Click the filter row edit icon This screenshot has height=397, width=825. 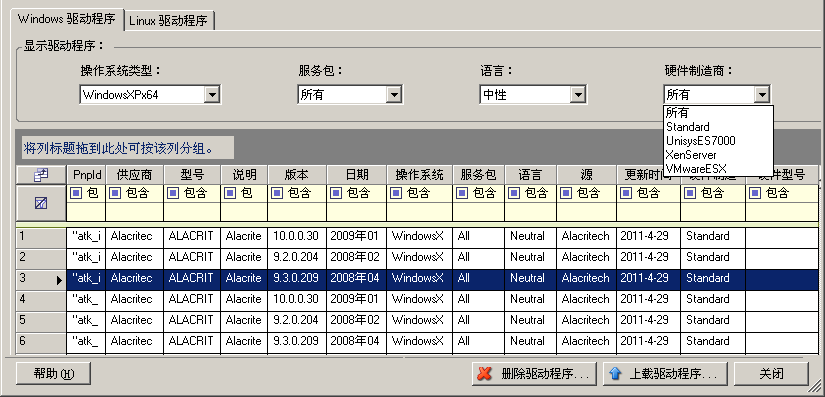click(41, 202)
